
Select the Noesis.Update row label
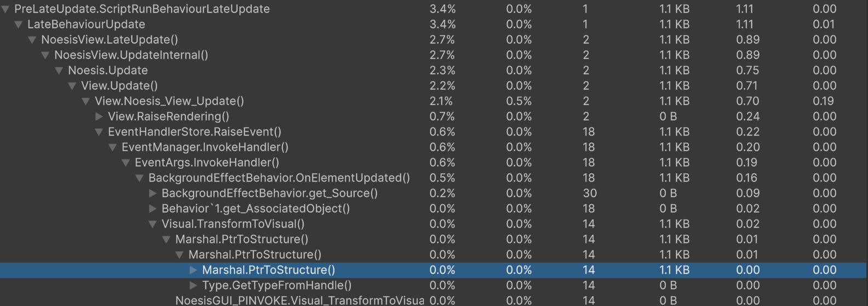pos(108,71)
